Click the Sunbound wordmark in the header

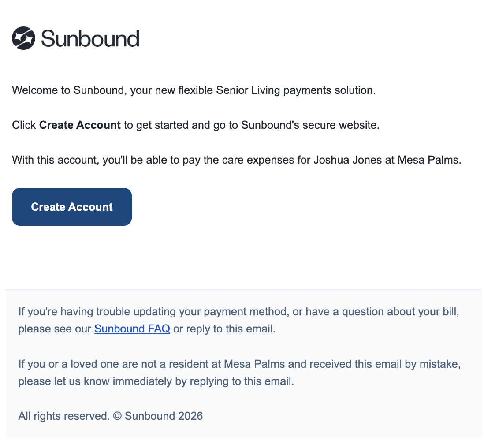tap(90, 39)
